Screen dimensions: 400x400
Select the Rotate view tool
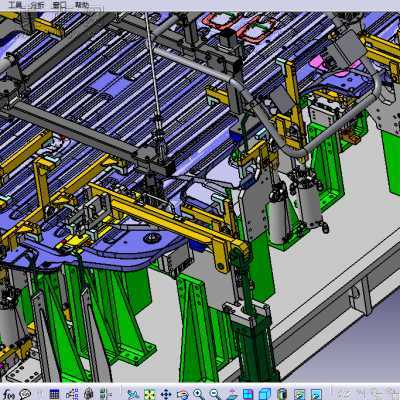[x=182, y=394]
